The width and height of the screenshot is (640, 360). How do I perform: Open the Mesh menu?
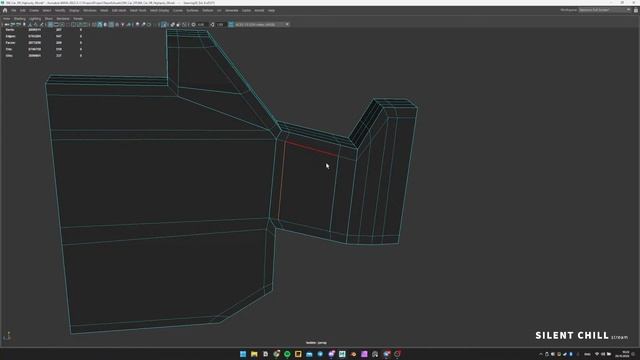104,10
